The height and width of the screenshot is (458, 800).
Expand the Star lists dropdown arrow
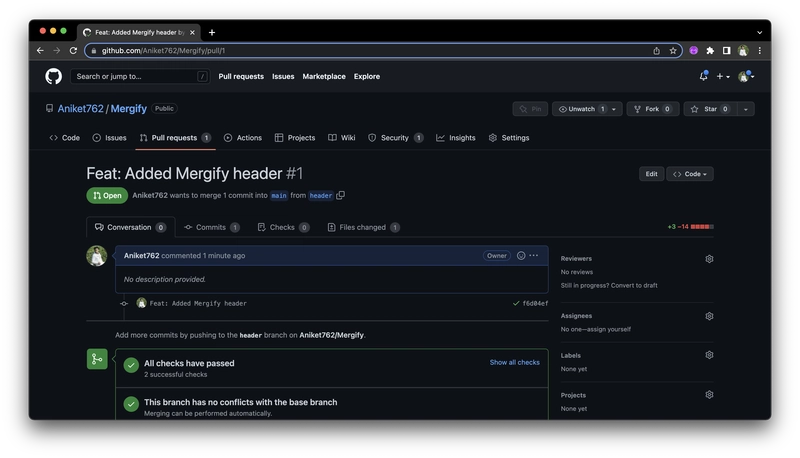[745, 109]
